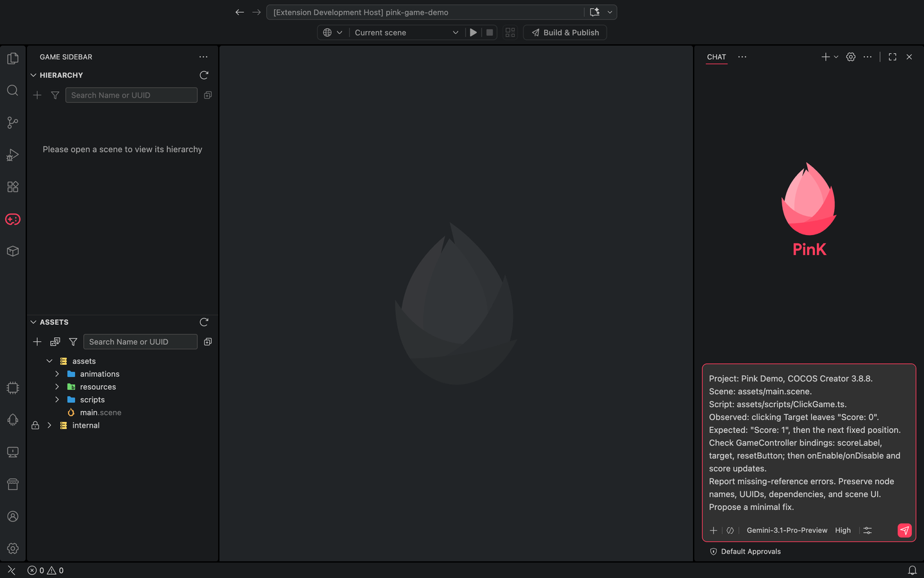
Task: Open main.scene in assets tree
Action: tap(100, 412)
